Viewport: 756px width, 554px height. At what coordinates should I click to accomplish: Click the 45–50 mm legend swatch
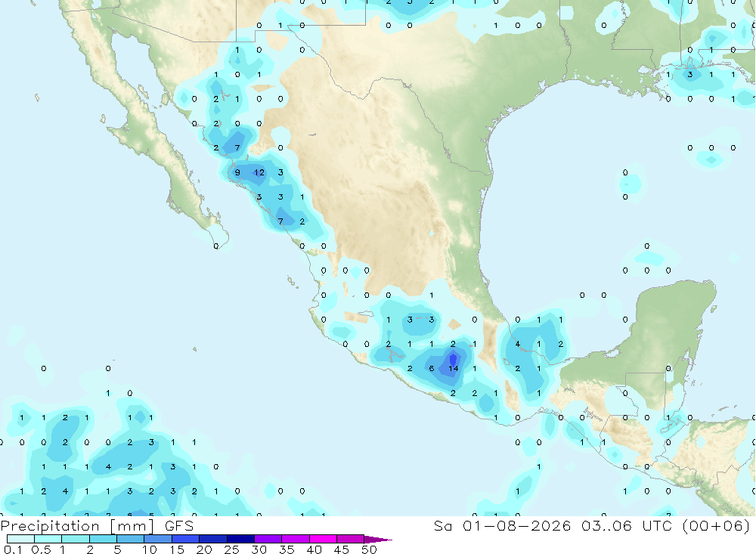[350, 539]
